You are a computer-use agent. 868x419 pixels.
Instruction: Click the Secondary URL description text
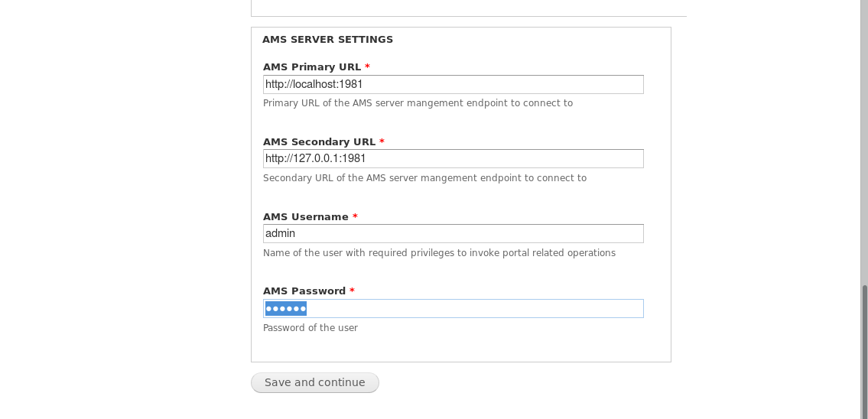click(424, 178)
